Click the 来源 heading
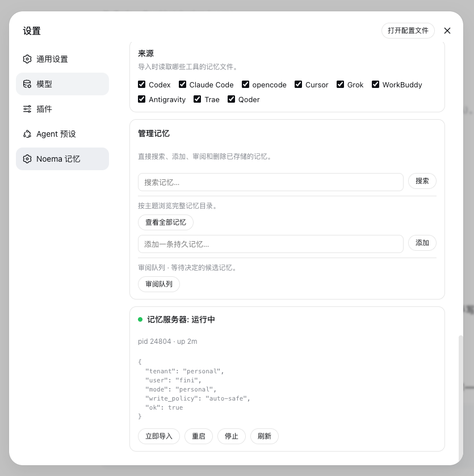Viewport: 474px width, 476px height. [146, 53]
